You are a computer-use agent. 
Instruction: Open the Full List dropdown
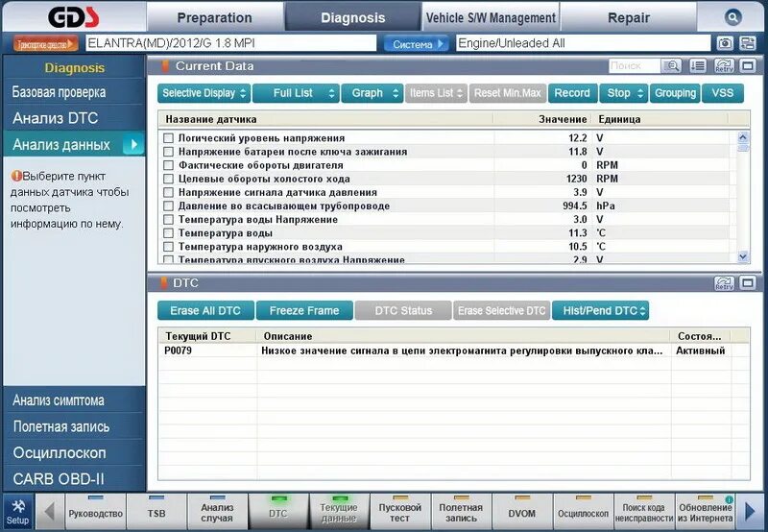(x=296, y=93)
